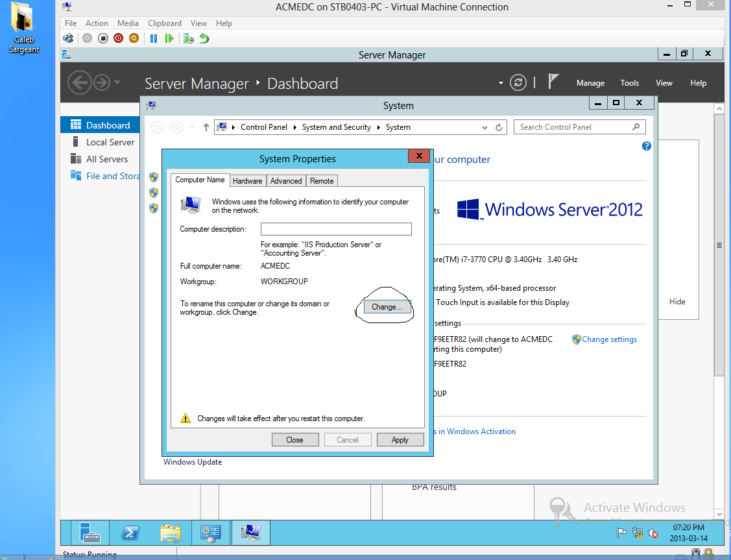Click Hide in Server Manager panel
The width and height of the screenshot is (731, 560).
677,302
